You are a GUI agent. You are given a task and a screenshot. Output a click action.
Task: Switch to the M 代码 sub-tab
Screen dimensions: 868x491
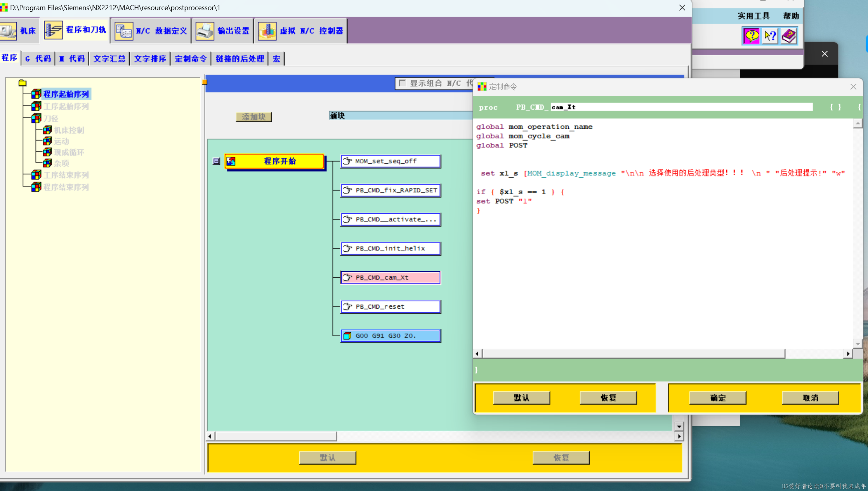[72, 59]
